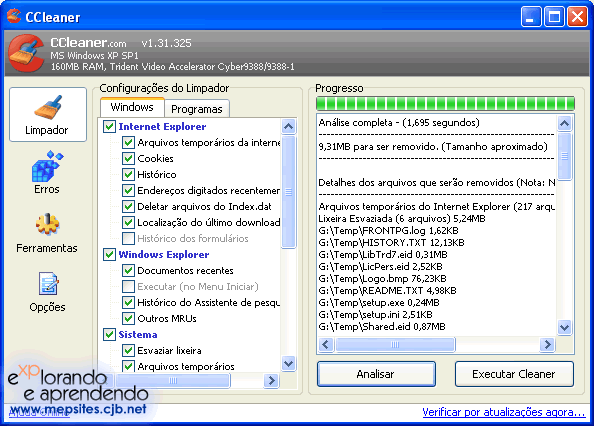The height and width of the screenshot is (426, 594).
Task: Click result line G:\Temp\Logo.bmp 76,23KB
Action: pos(382,279)
